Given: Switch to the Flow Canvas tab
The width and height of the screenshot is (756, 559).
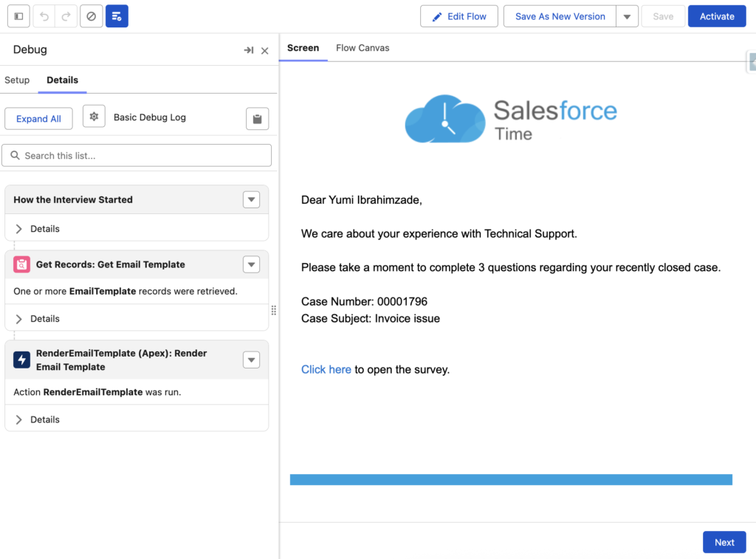Looking at the screenshot, I should (x=362, y=47).
